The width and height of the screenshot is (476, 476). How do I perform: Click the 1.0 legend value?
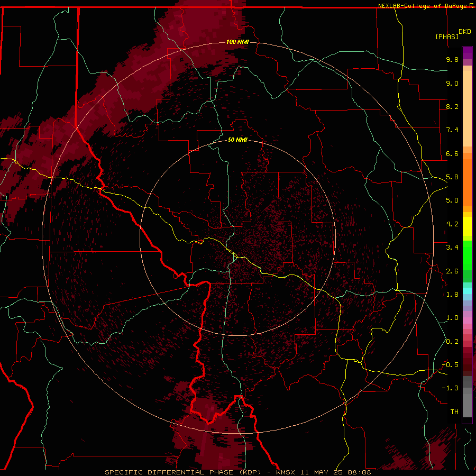coord(452,318)
